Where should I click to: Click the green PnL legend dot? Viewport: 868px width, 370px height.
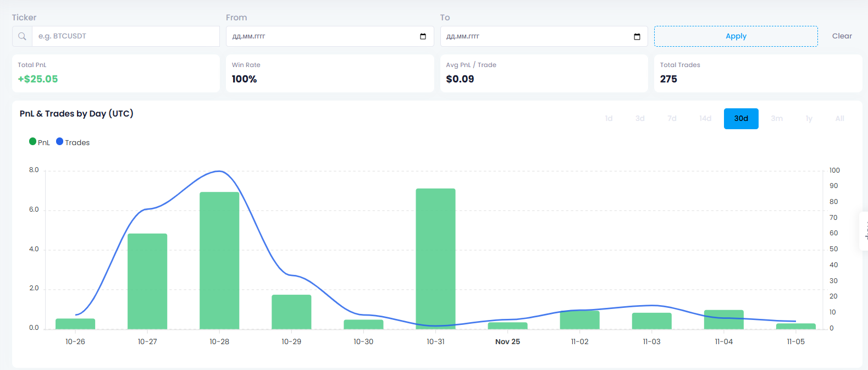32,141
